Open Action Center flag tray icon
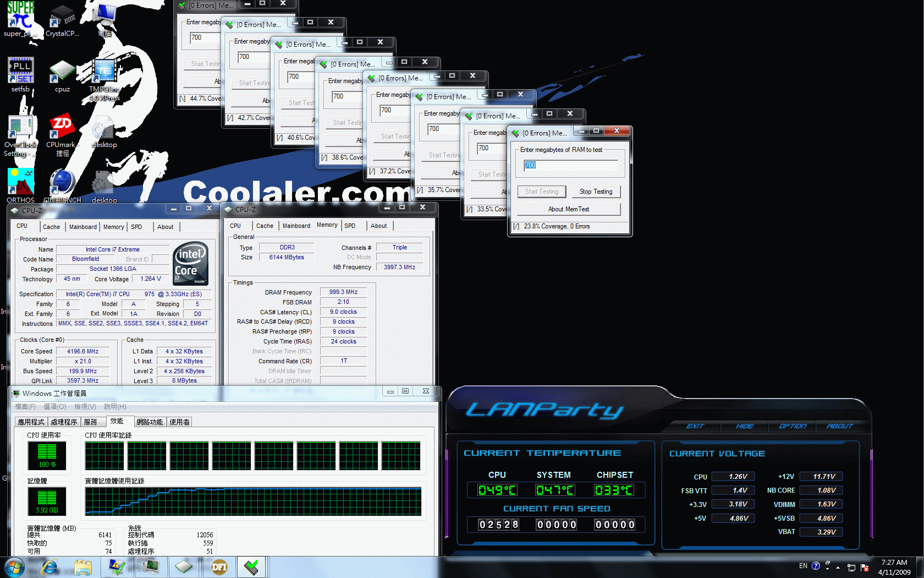The height and width of the screenshot is (578, 924). 865,568
